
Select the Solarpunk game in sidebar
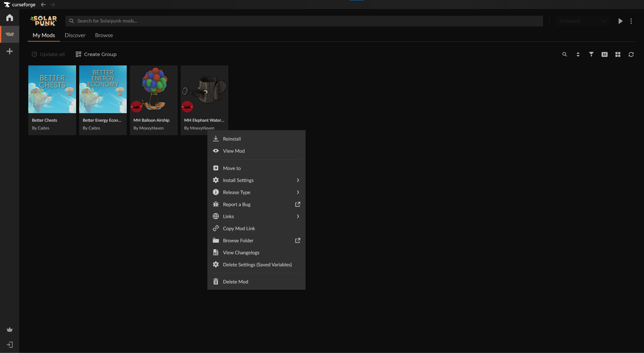pos(10,34)
